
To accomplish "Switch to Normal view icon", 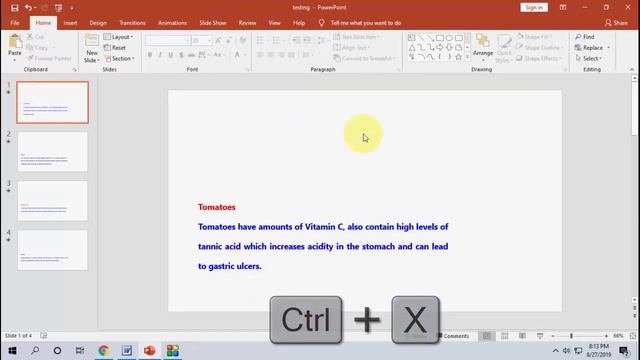I will point(487,336).
